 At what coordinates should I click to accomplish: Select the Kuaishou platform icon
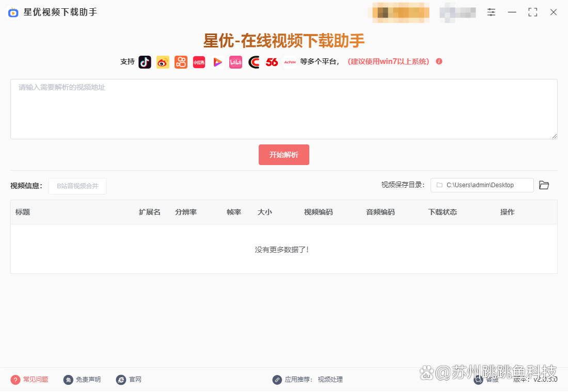[x=181, y=62]
